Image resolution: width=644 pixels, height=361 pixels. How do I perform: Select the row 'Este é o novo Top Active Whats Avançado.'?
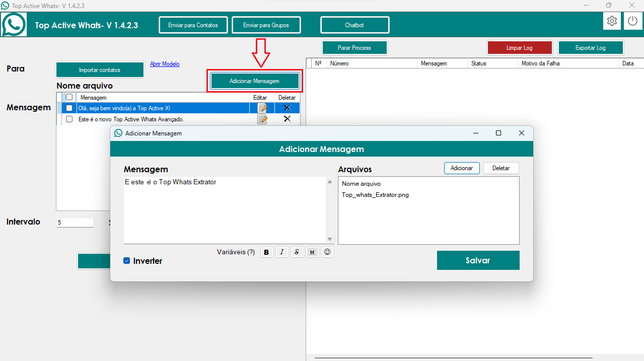(163, 119)
